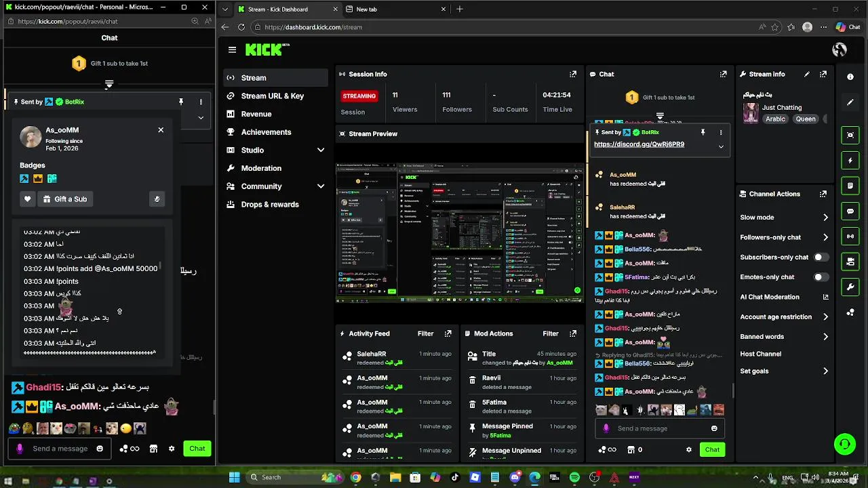Open Set goals options
The image size is (868, 488).
click(784, 371)
